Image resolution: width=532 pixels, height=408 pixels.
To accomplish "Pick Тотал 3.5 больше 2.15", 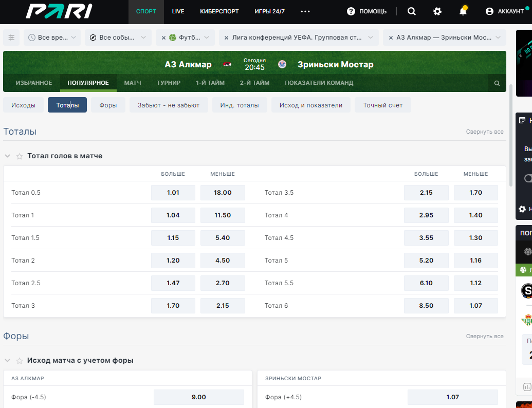I will 426,193.
